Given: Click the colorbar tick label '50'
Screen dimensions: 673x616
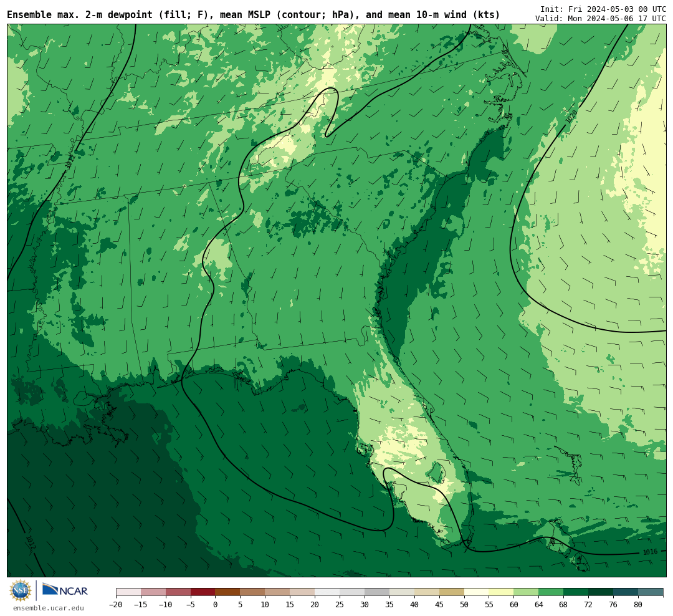Looking at the screenshot, I should point(464,605).
